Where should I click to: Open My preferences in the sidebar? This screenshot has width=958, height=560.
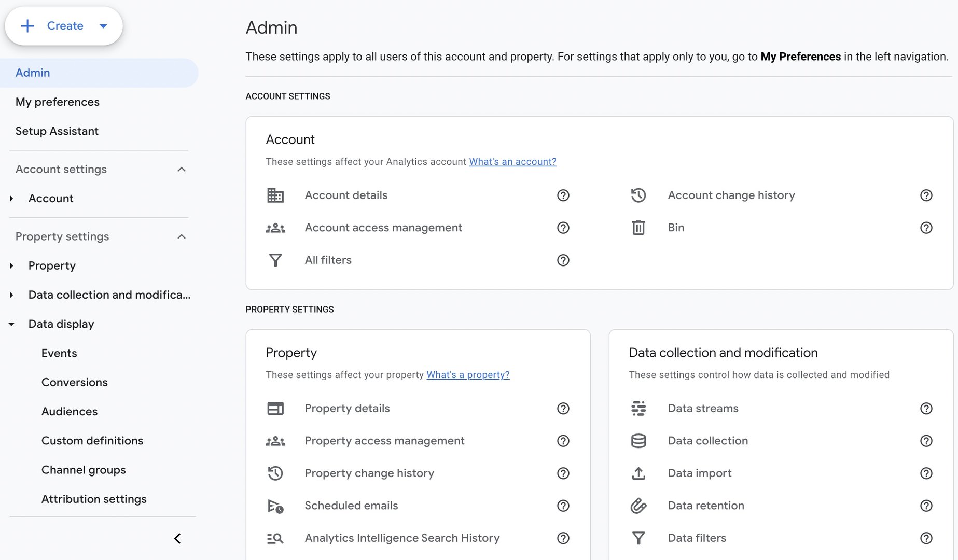[57, 102]
